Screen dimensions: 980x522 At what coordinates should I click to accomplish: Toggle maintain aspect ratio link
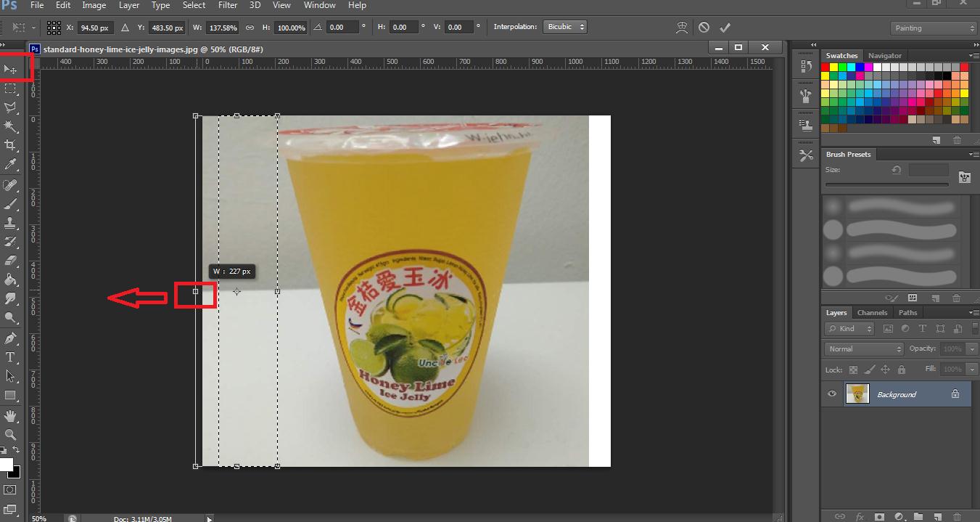[250, 28]
